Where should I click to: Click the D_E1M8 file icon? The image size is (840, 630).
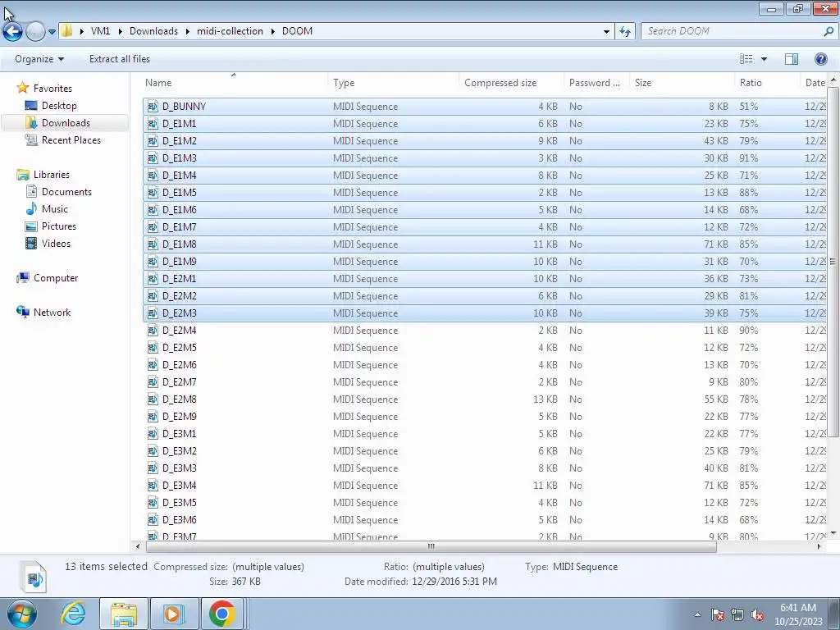coord(153,244)
